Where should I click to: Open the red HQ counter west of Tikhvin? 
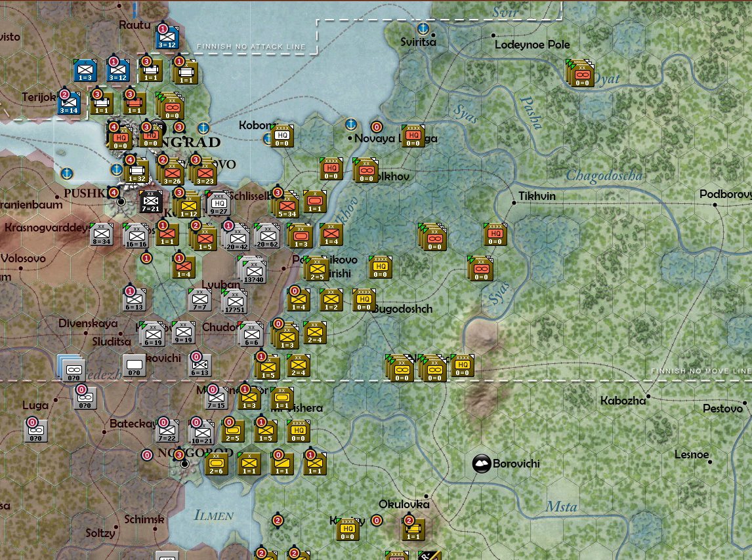tap(495, 235)
